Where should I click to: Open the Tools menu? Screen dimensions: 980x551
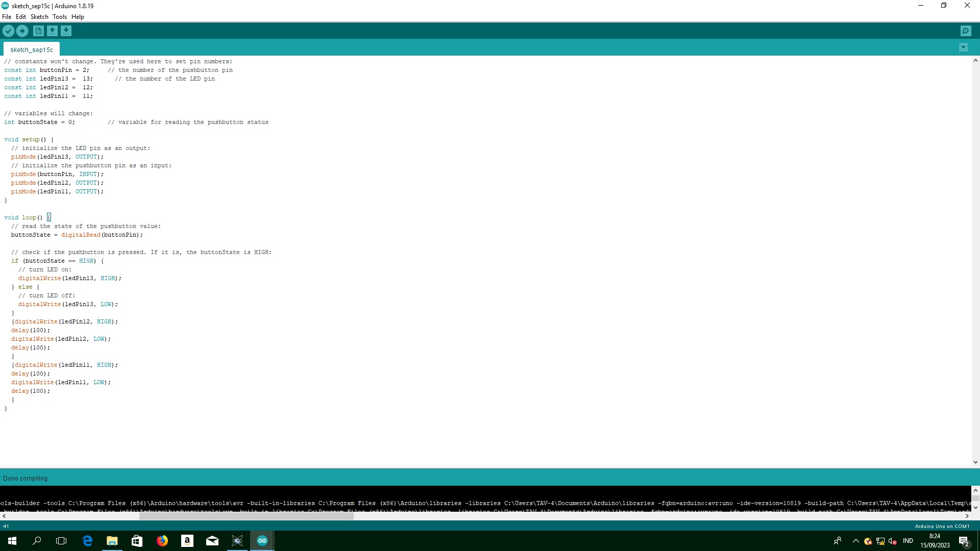click(x=60, y=17)
